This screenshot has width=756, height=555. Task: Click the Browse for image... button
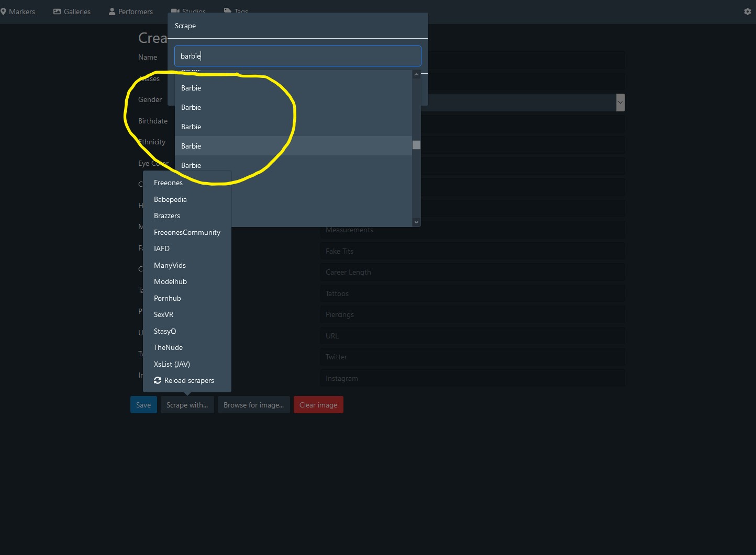pyautogui.click(x=253, y=405)
